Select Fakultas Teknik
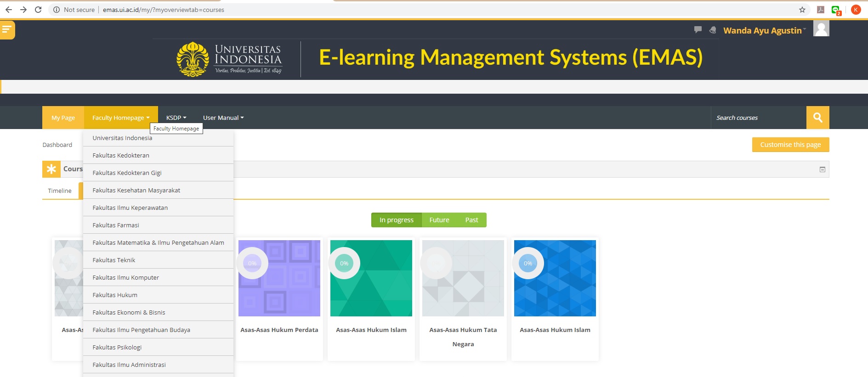Screen dimensions: 868x377 (159, 260)
